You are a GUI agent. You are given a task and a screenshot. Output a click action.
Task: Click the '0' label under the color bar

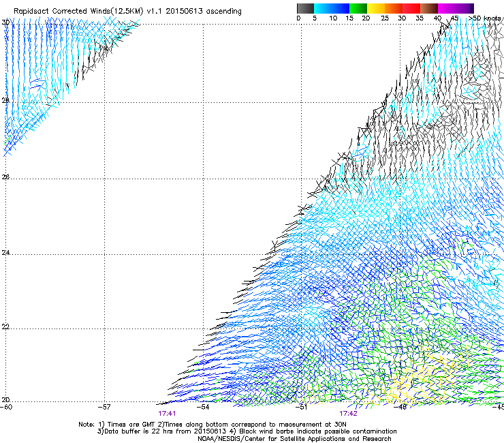coord(298,18)
